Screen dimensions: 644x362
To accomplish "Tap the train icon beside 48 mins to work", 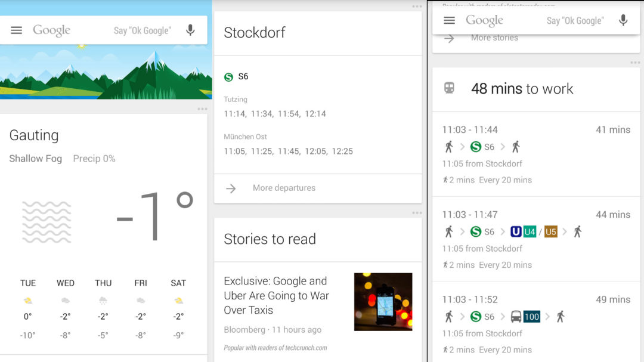I will point(450,88).
